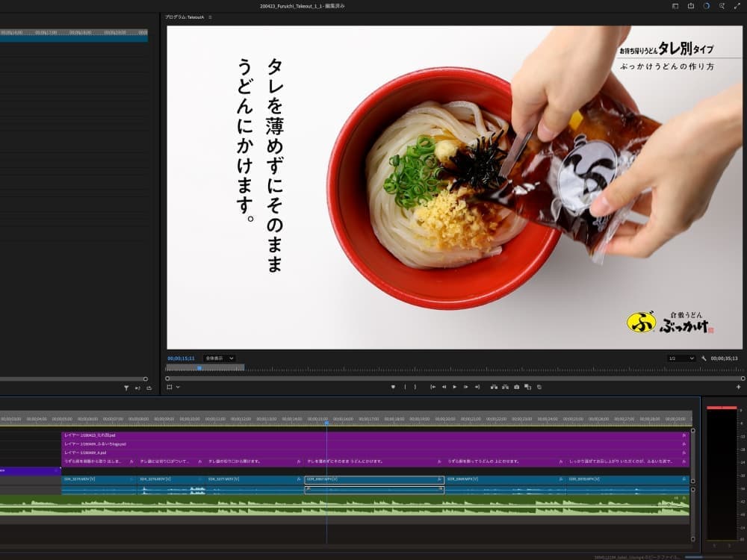Click the Export Frame camera icon

tap(516, 387)
